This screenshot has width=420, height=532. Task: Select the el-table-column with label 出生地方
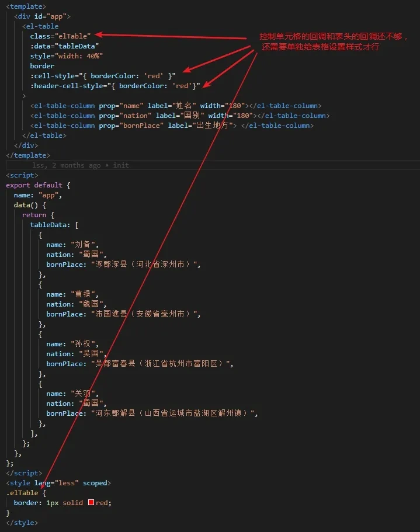tap(171, 126)
